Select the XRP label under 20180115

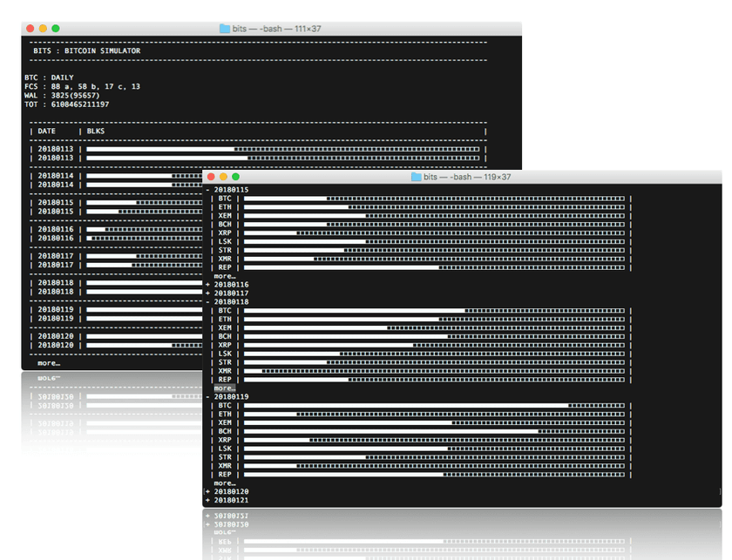tap(225, 233)
